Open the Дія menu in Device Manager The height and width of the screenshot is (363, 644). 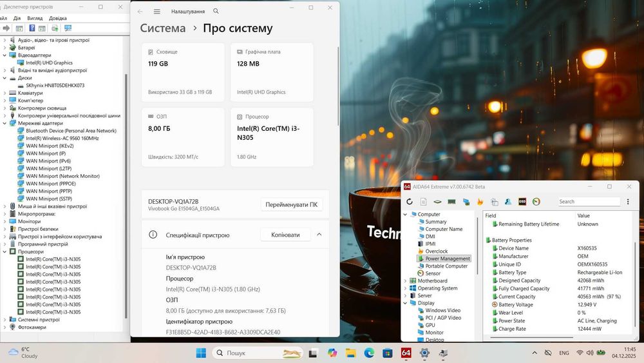[17, 18]
